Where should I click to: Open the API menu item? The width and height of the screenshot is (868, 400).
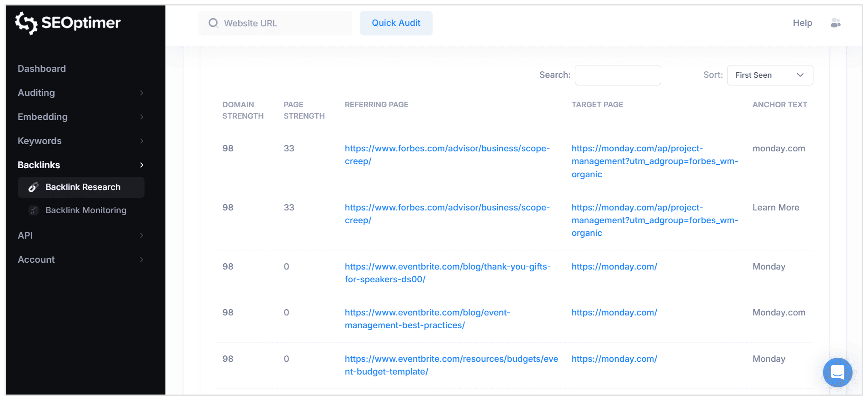point(25,235)
